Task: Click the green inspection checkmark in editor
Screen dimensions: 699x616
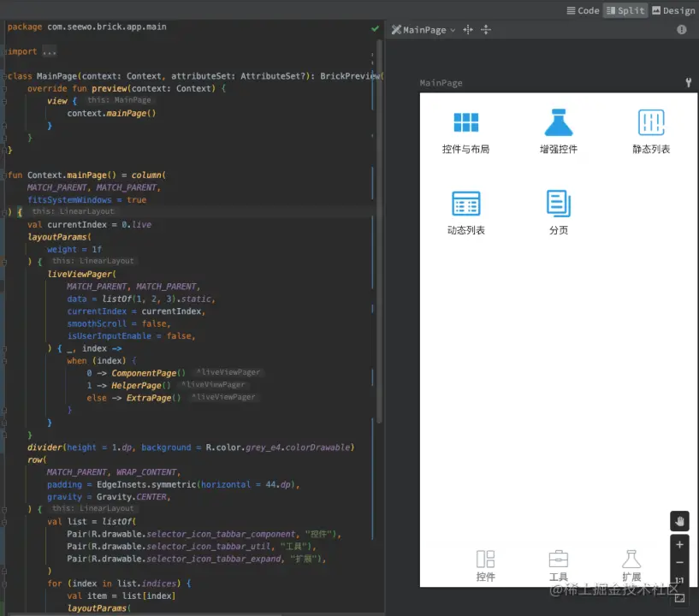Action: coord(375,28)
